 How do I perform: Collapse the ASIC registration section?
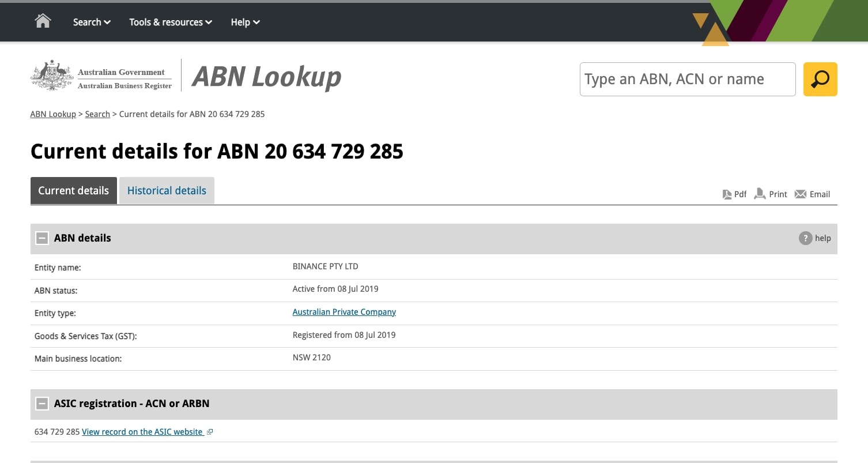click(42, 404)
